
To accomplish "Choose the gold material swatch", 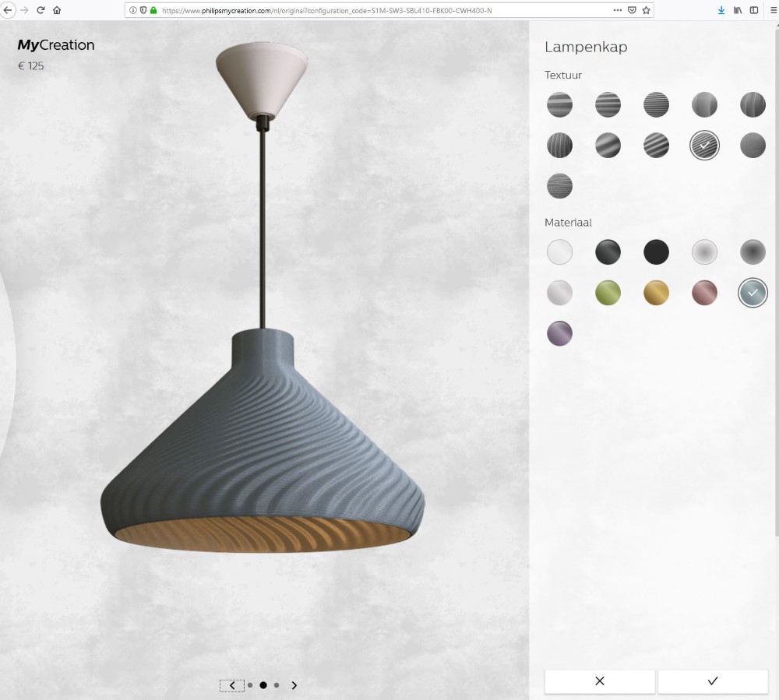I will coord(656,293).
